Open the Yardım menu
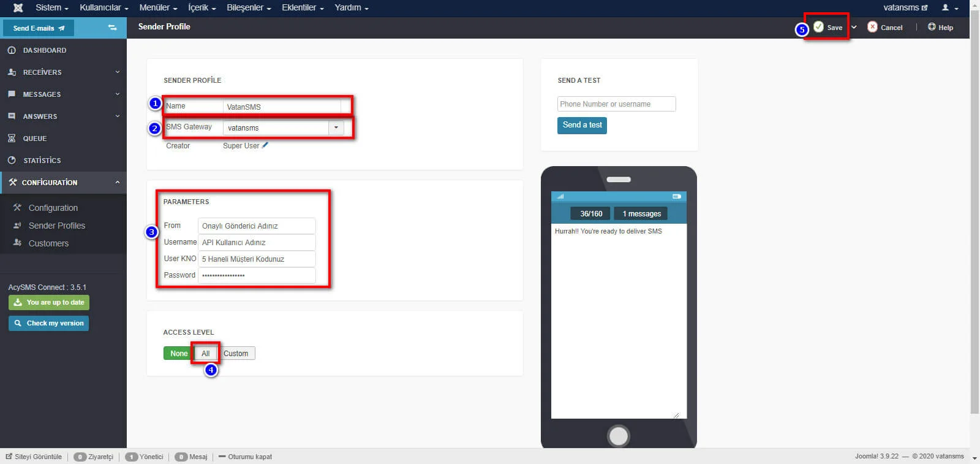Screen dimensions: 980x464 click(x=352, y=8)
